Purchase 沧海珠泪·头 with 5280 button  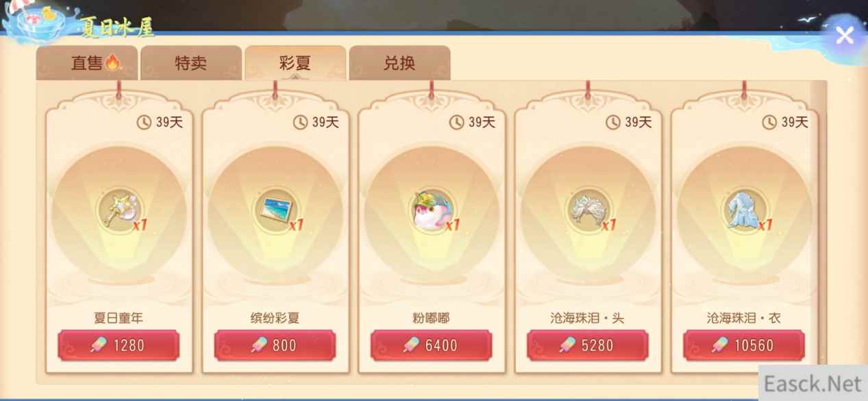[x=587, y=345]
